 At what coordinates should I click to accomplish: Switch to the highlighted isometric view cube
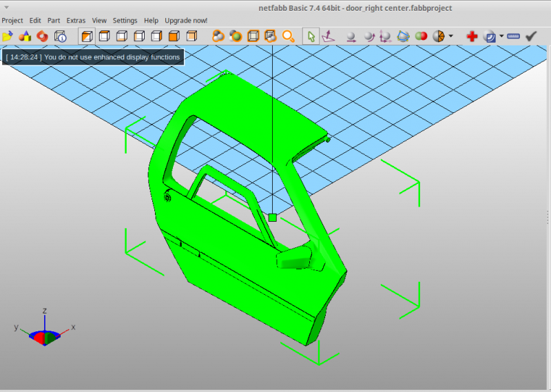coord(87,37)
